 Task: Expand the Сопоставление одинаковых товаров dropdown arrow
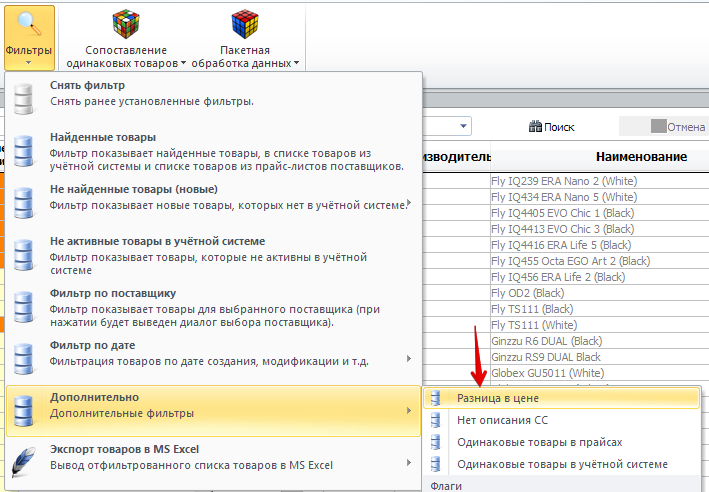pyautogui.click(x=183, y=63)
